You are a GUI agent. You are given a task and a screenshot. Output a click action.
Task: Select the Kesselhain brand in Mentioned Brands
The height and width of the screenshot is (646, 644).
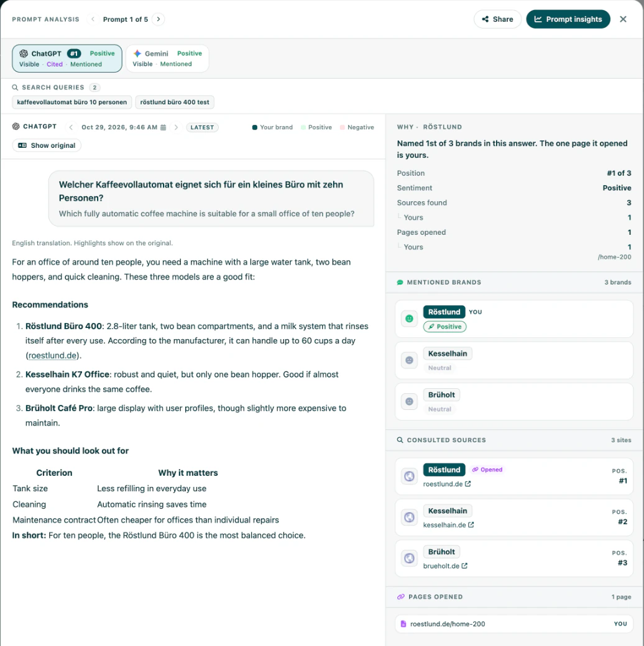(x=448, y=353)
